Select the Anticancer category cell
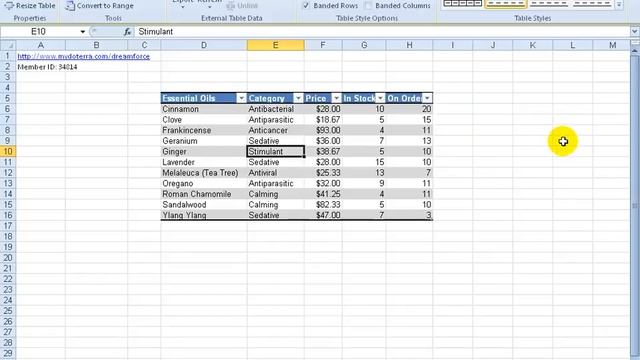Viewport: 640px width, 360px height. tap(276, 130)
